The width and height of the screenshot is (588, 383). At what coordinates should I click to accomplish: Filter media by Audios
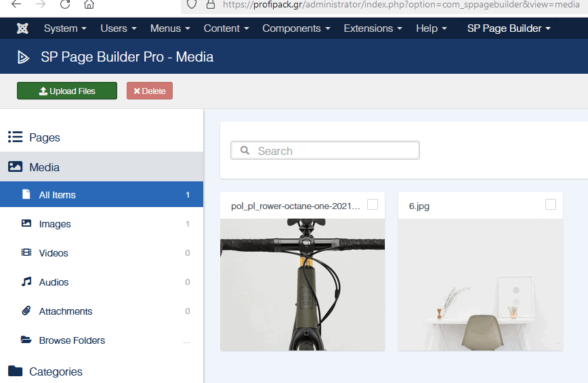coord(102,281)
